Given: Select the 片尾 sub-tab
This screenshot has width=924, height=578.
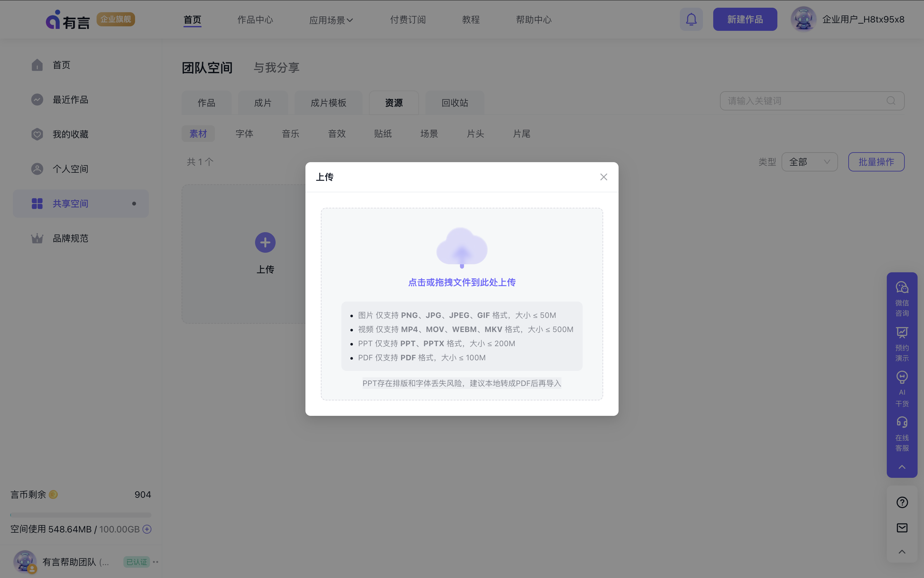Looking at the screenshot, I should [x=522, y=134].
